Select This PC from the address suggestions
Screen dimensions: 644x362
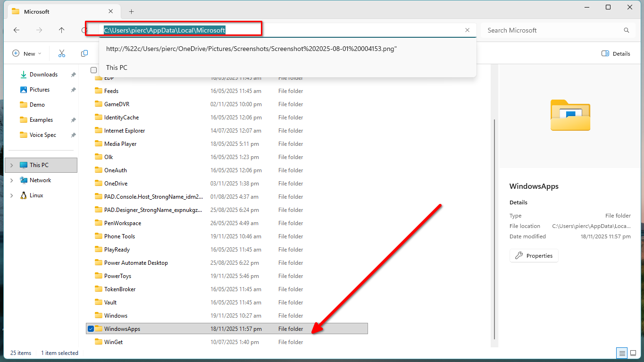click(x=116, y=67)
